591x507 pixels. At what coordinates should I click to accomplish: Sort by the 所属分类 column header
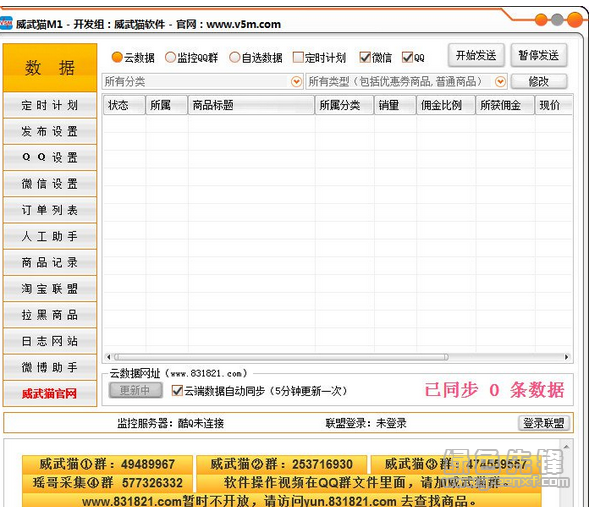(x=344, y=105)
